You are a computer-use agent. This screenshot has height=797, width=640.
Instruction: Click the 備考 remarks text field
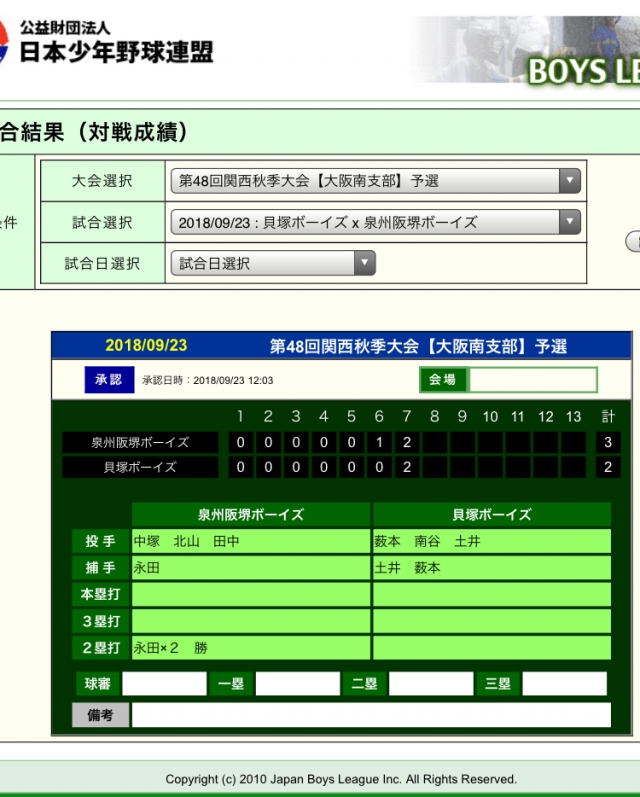(371, 715)
